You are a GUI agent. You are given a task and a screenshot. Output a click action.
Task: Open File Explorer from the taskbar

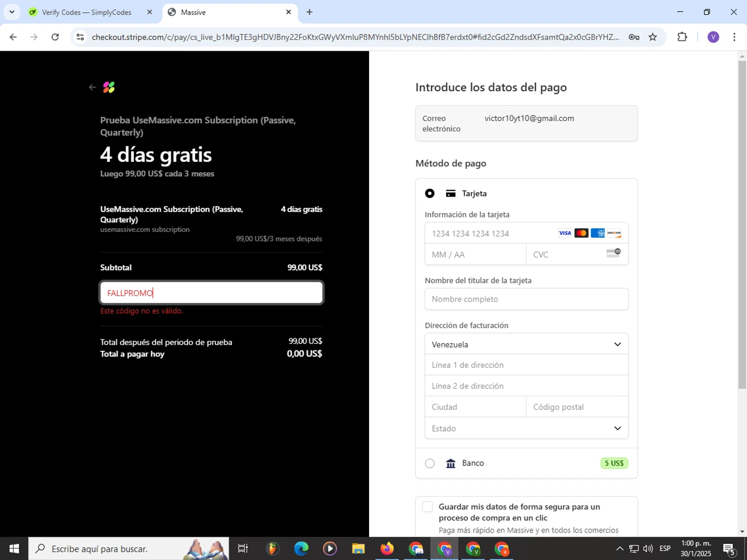coord(358,549)
